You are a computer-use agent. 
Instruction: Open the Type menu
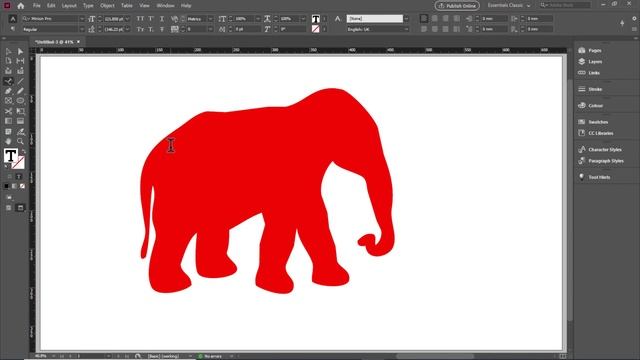[x=88, y=6]
